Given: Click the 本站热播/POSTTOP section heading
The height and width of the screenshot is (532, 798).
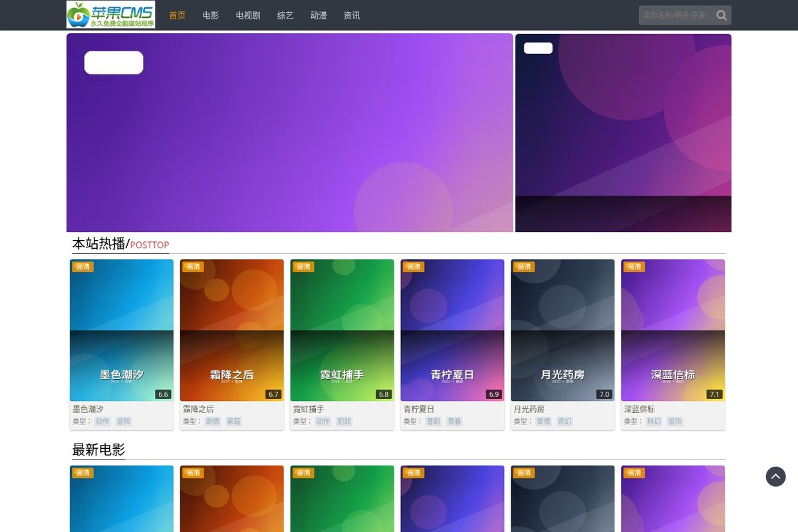Looking at the screenshot, I should coord(120,244).
